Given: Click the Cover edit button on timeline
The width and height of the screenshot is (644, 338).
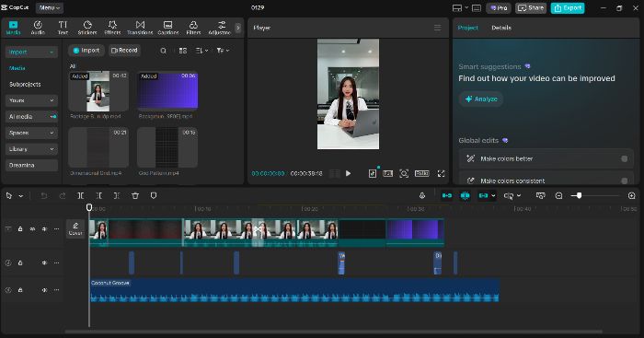Looking at the screenshot, I should (x=75, y=228).
